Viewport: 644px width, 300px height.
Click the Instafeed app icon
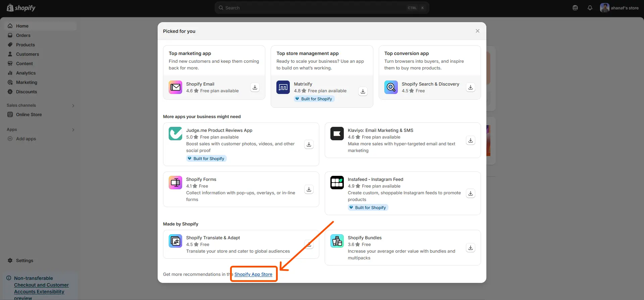(x=337, y=183)
